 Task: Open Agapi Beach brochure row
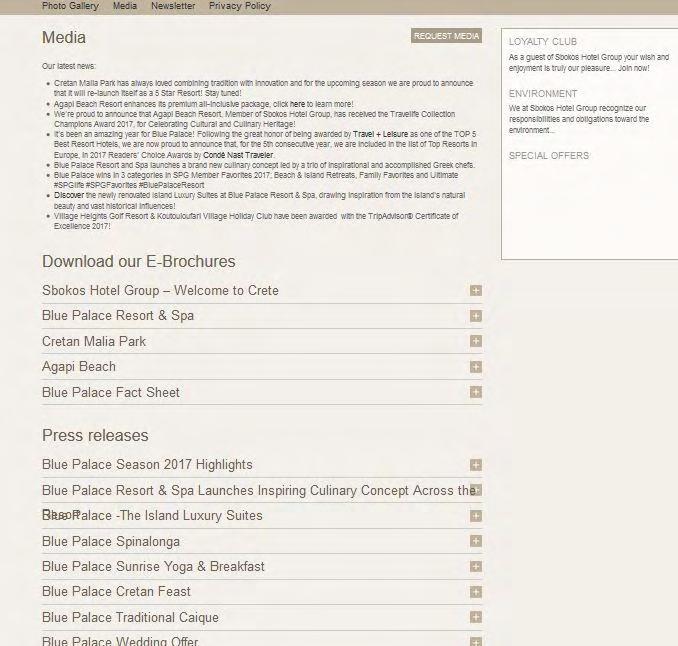point(262,367)
